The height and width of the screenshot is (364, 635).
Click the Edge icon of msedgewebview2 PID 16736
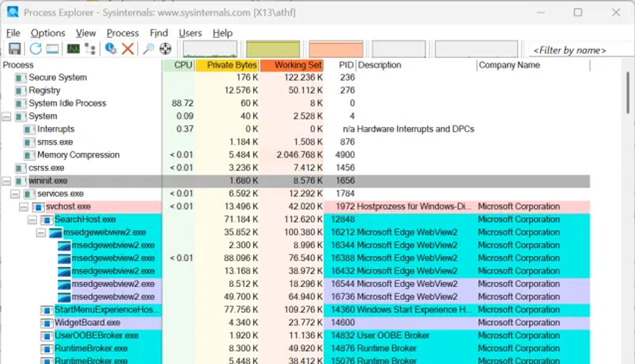[64, 297]
